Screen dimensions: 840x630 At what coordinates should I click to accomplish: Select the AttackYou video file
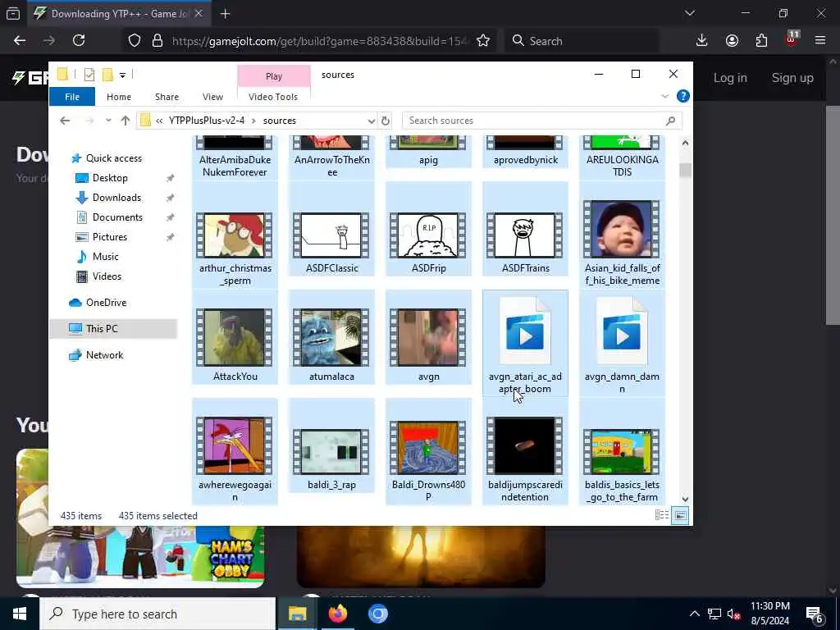235,337
